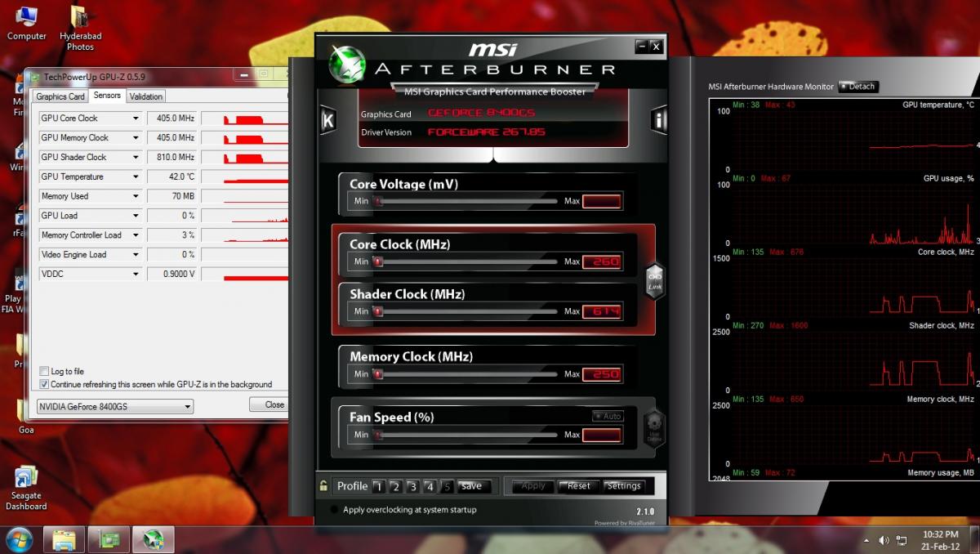Enable Apply overclocking at system startup
Viewport: 980px width, 554px height.
pyautogui.click(x=334, y=510)
